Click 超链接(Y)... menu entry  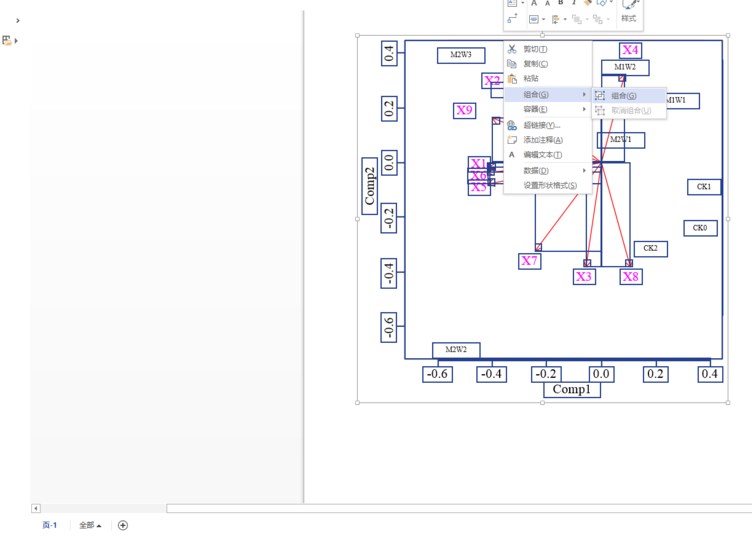[x=548, y=126]
